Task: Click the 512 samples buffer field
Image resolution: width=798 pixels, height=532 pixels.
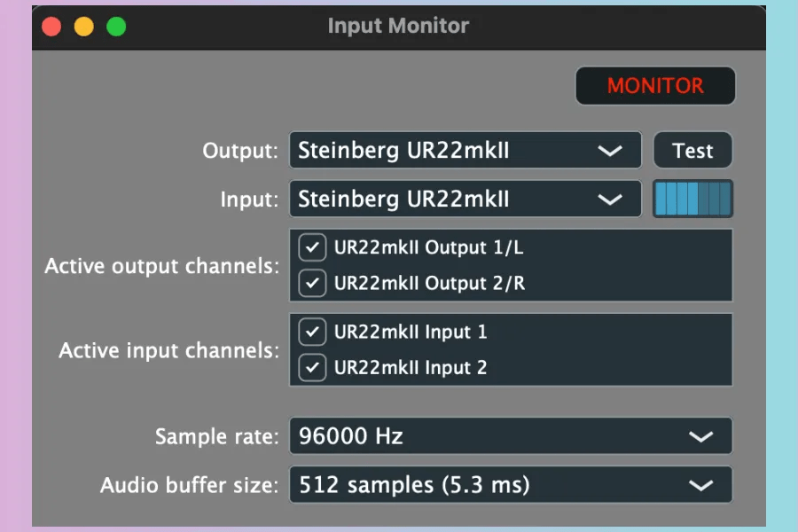Action: 443,485
